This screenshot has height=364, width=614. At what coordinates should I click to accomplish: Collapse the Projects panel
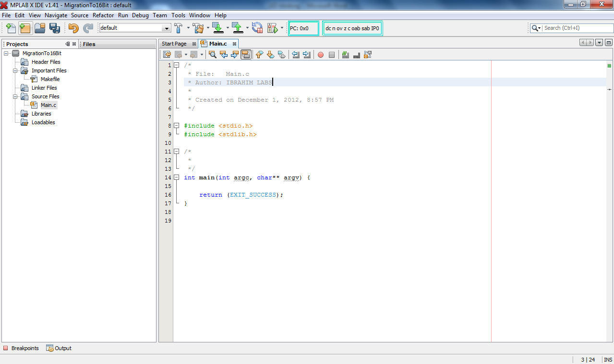67,44
